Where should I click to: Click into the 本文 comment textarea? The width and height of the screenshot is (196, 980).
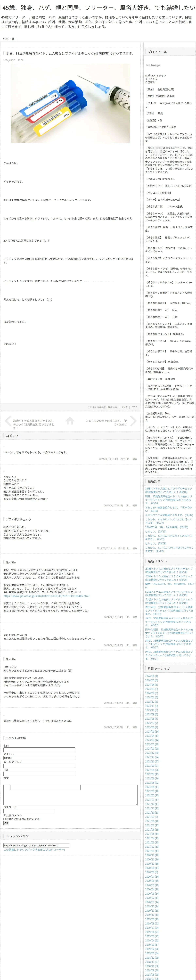(x=70, y=795)
